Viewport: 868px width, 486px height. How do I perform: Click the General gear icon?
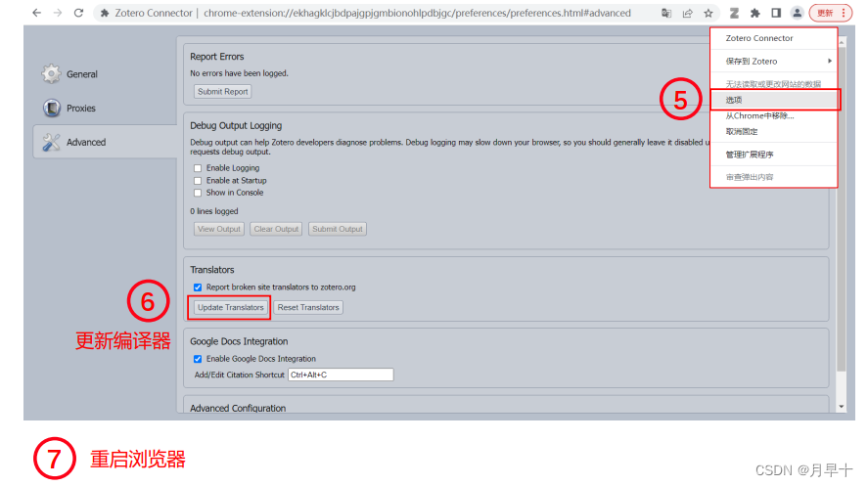tap(51, 73)
